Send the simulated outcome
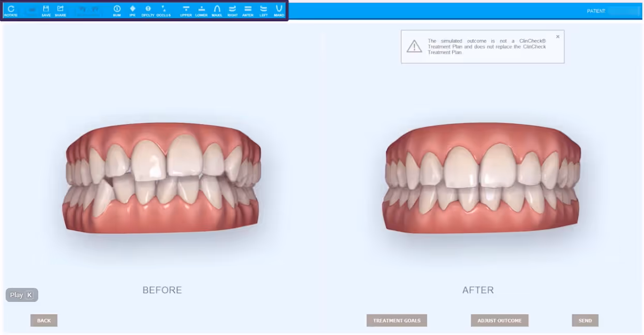The width and height of the screenshot is (644, 335). (x=585, y=321)
